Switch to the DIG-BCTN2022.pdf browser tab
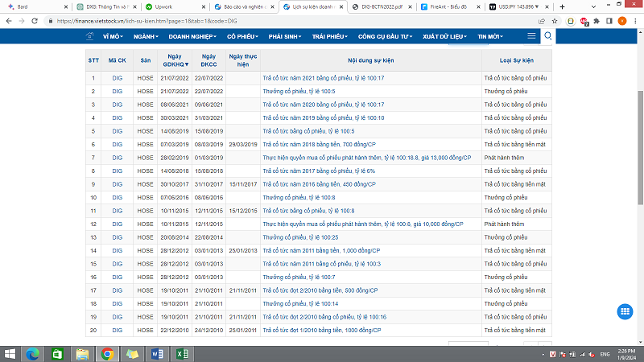The height and width of the screenshot is (362, 644). 382,6
